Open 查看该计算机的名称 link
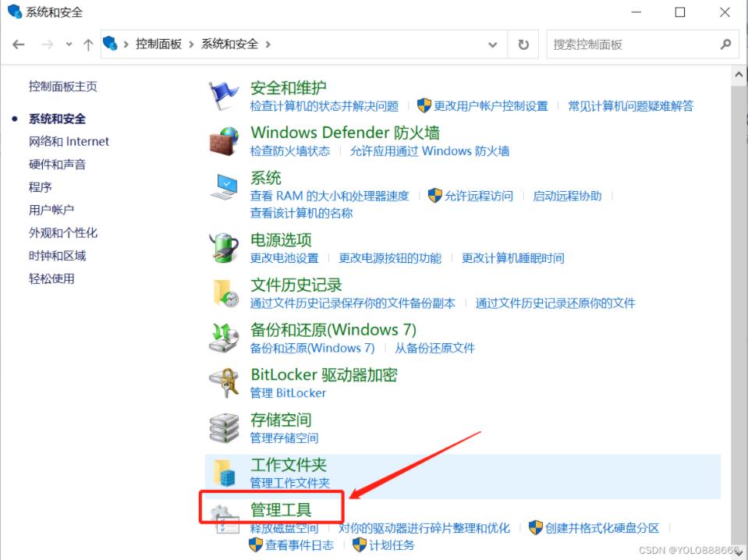Screen dimensions: 748x560 click(301, 213)
